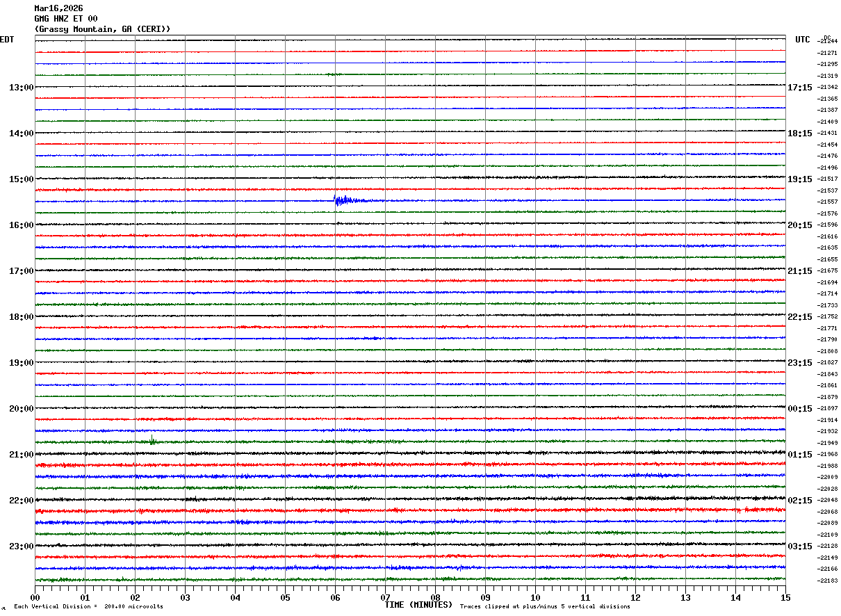Click the "11" minute tick label
The height and width of the screenshot is (616, 841).
(x=585, y=597)
